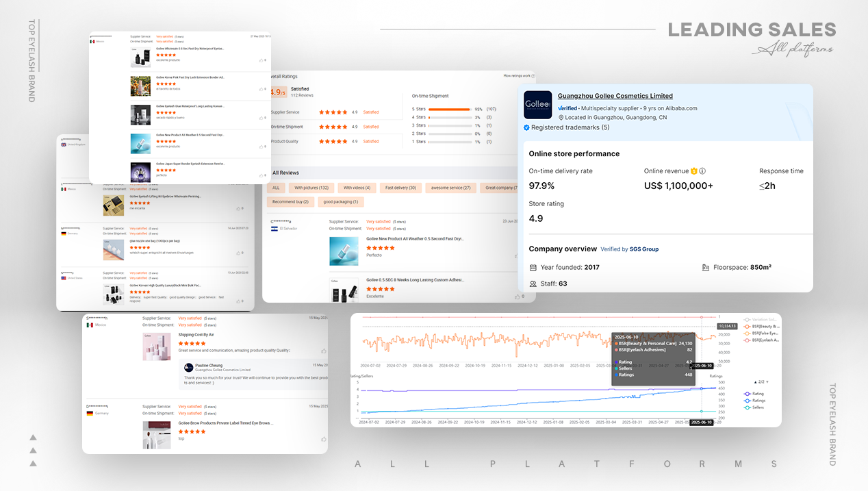868x491 pixels.
Task: Open Gollee Eyelash Glue Waterproof Long Lasting title
Action: tap(190, 106)
